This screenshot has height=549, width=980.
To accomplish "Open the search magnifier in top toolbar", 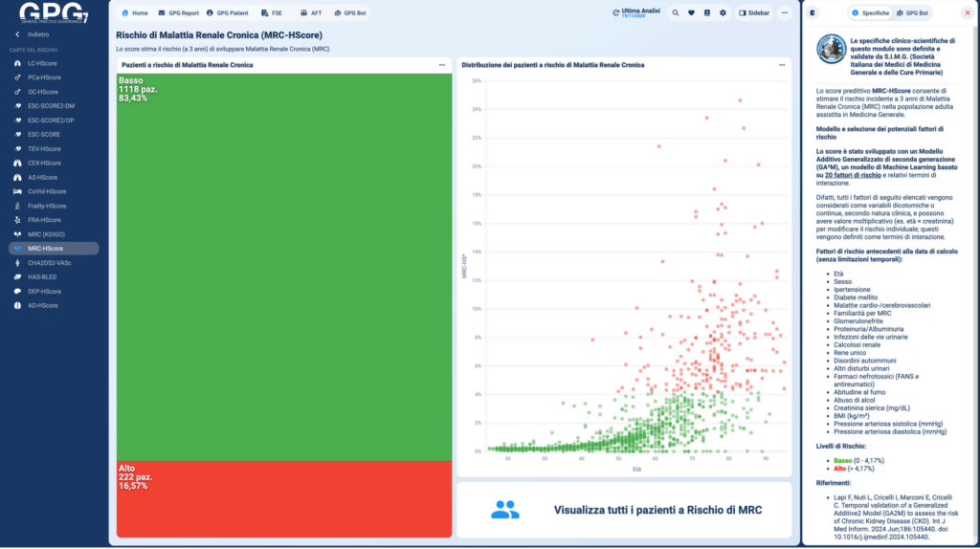I will 676,13.
